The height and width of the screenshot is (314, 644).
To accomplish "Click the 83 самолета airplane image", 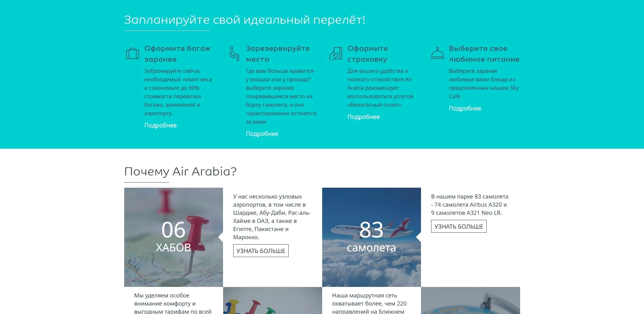I will (x=372, y=237).
